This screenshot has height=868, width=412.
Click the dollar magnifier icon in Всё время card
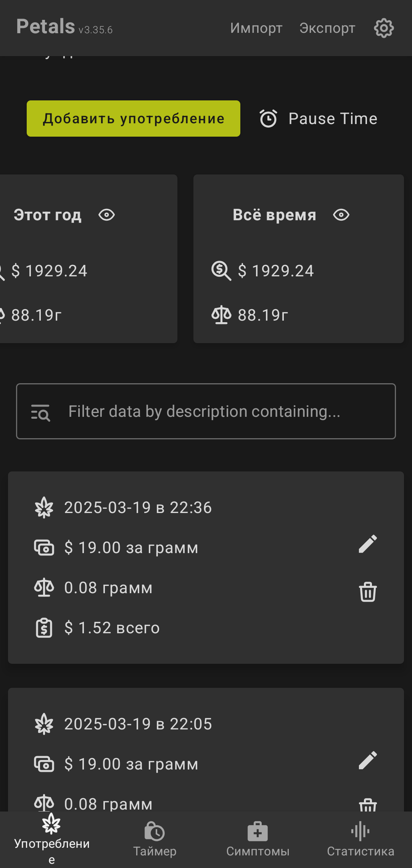pyautogui.click(x=221, y=271)
